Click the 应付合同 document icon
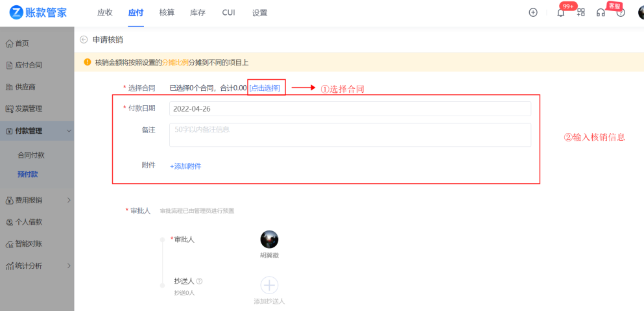 pyautogui.click(x=10, y=65)
